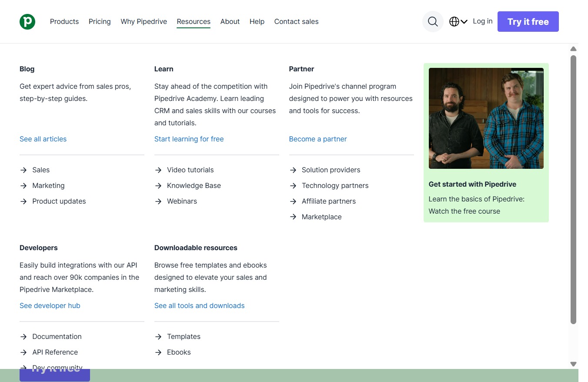
Task: Click arrow icon beside Knowledge Base
Action: [158, 186]
